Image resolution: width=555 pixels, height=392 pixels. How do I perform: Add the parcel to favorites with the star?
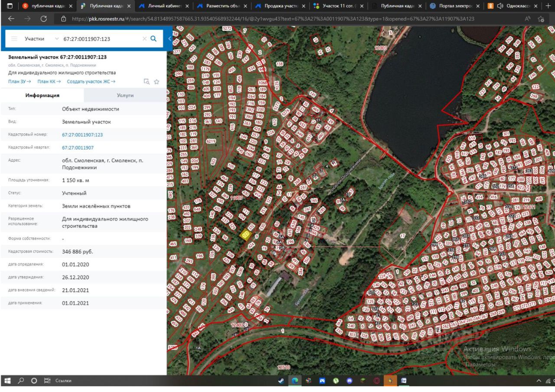(157, 81)
